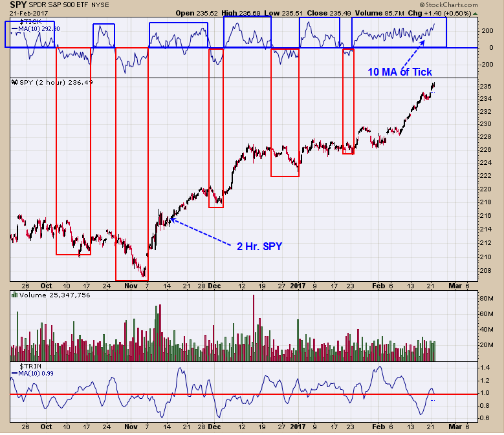The height and width of the screenshot is (435, 504).
Task: Click Mar on the price panel date axis
Action: pos(455,286)
